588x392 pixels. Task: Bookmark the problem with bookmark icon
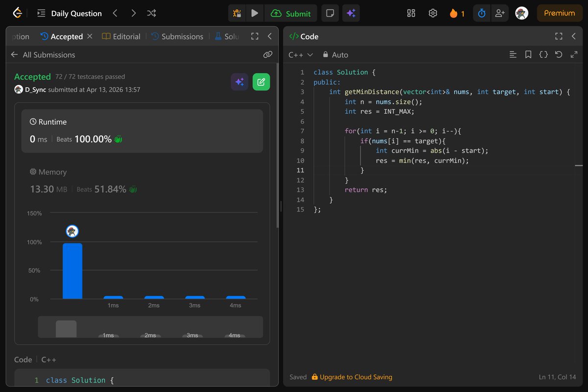[528, 54]
